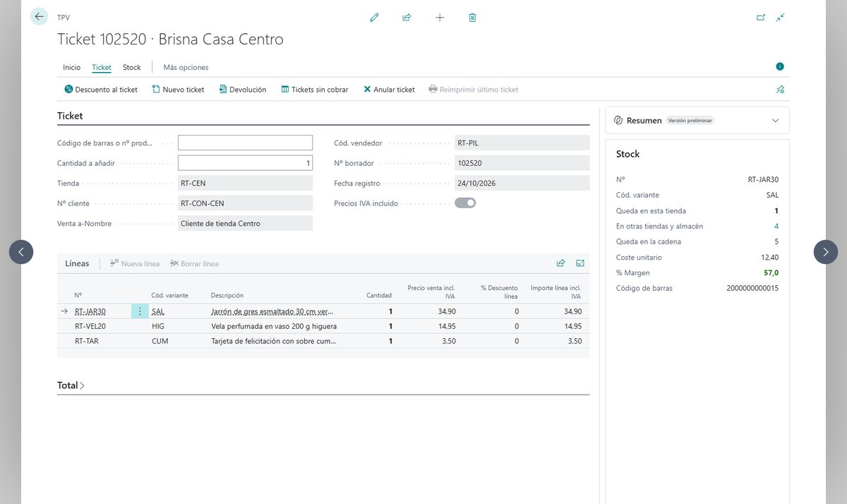
Task: Open row menu for RT-JAR30 line
Action: coord(140,311)
